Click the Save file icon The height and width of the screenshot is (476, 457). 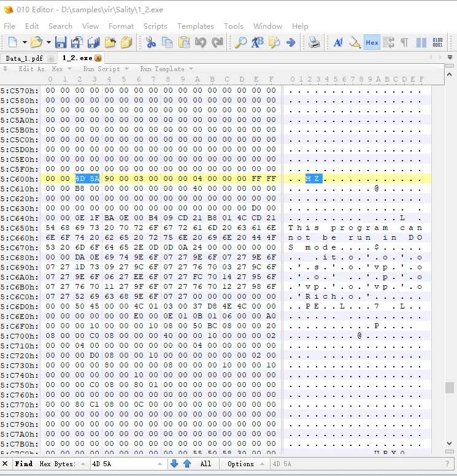61,42
